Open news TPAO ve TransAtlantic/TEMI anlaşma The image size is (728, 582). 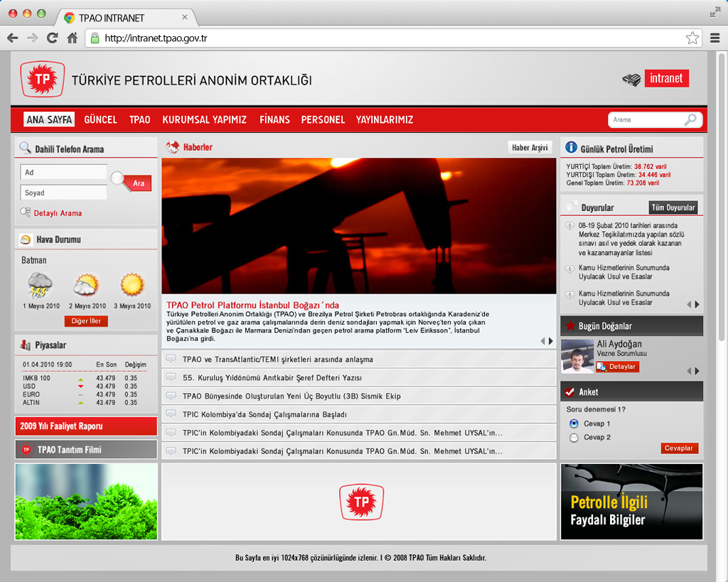pos(359,360)
